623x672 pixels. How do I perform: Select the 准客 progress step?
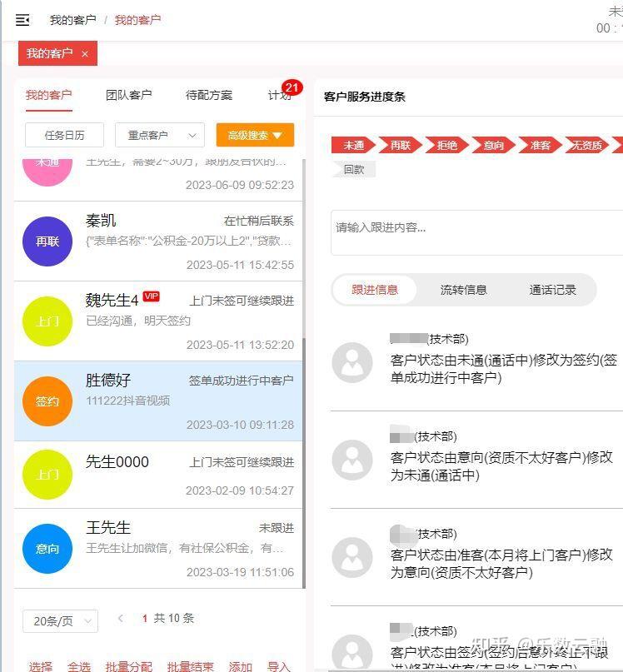[541, 145]
